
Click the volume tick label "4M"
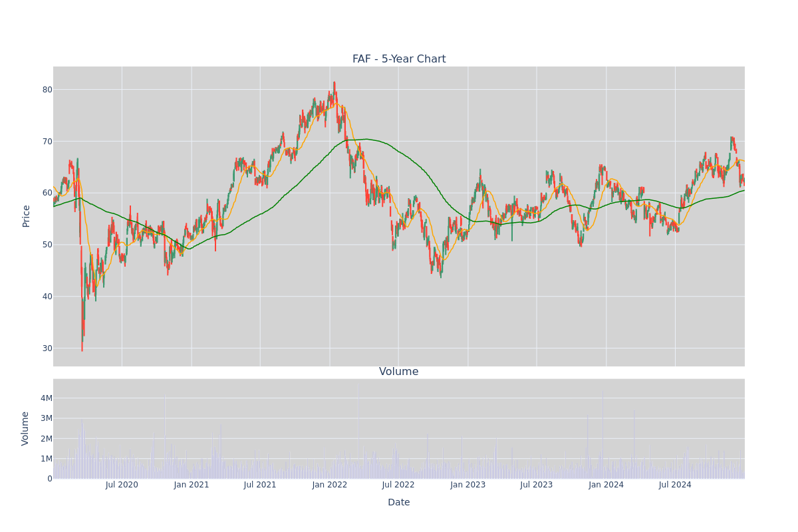pos(46,398)
